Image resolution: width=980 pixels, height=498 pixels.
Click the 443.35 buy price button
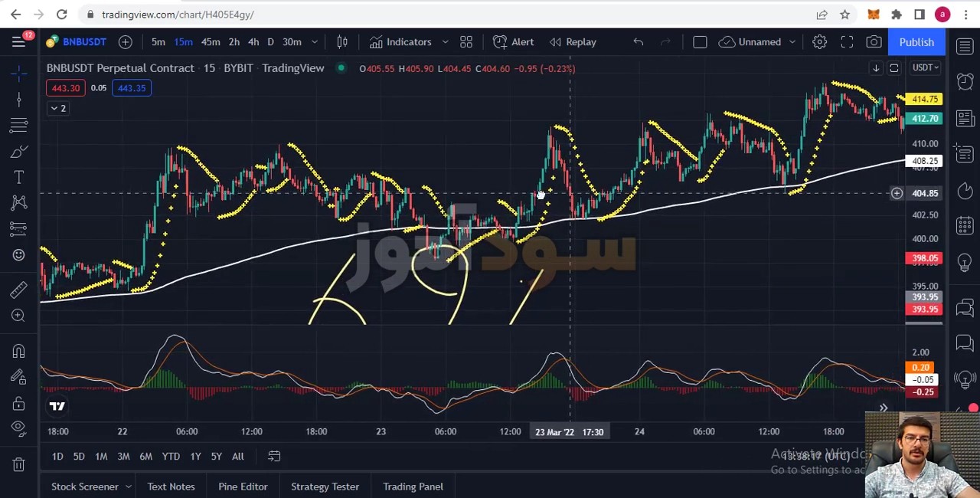pos(132,88)
